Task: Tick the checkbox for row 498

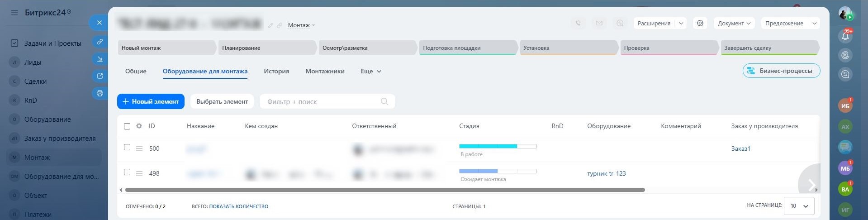Action: click(127, 172)
